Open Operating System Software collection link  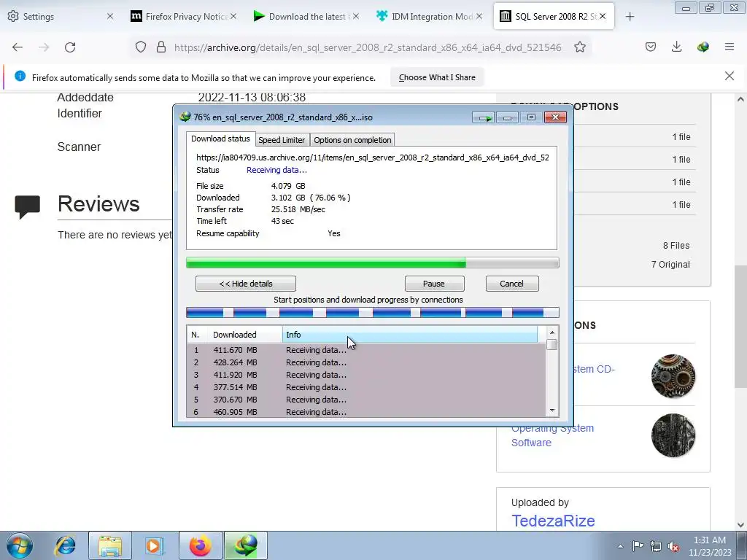tap(553, 435)
